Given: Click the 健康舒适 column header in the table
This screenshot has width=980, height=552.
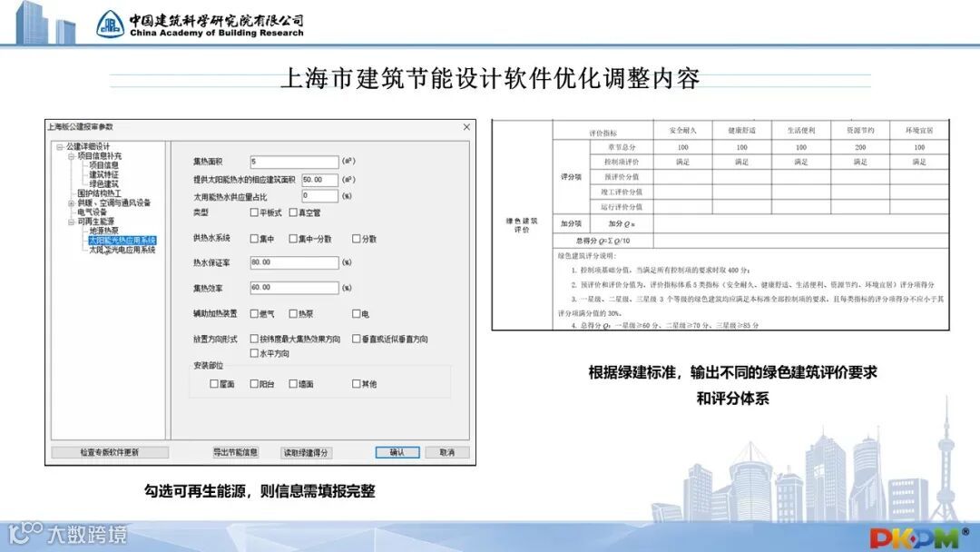Looking at the screenshot, I should pyautogui.click(x=742, y=131).
